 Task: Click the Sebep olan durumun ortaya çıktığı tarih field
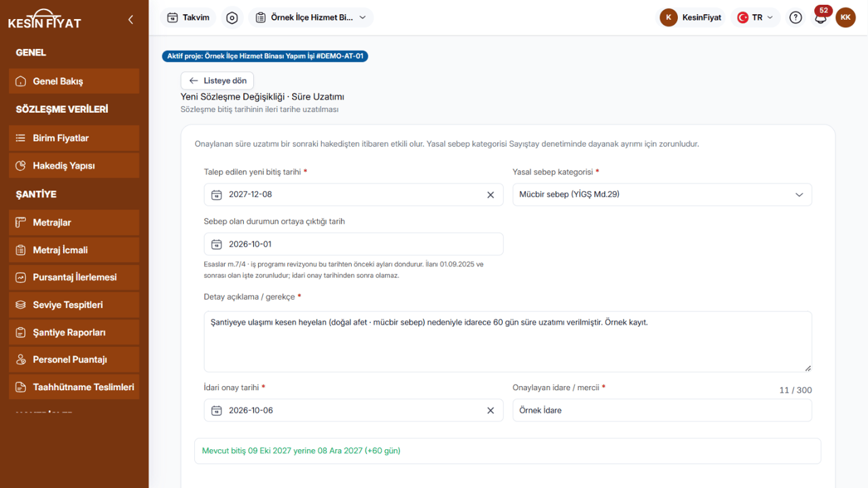coord(353,245)
